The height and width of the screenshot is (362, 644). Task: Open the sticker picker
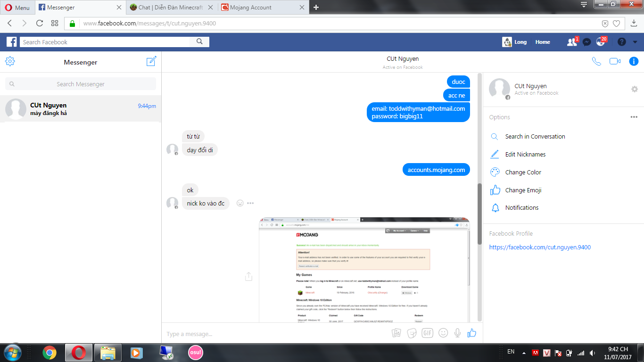[412, 333]
